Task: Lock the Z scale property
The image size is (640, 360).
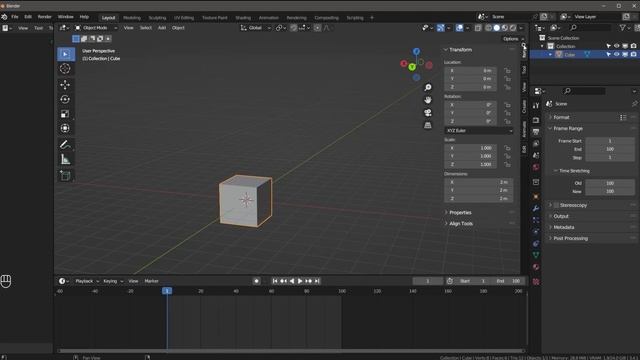Action: (x=507, y=164)
